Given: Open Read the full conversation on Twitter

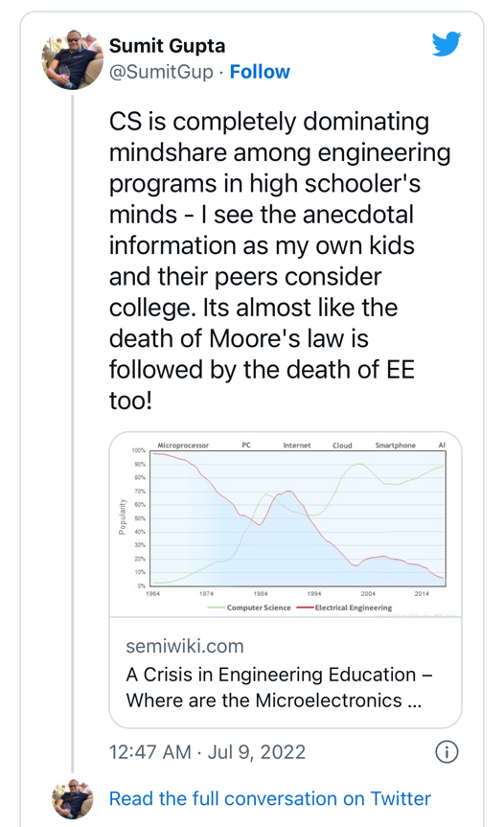Looking at the screenshot, I should pos(270,798).
